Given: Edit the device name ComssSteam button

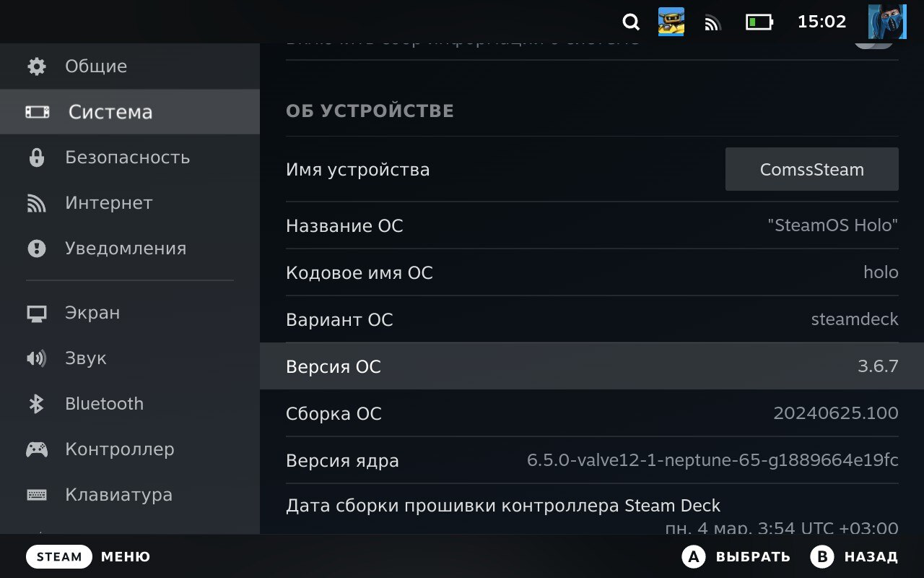Looking at the screenshot, I should [x=811, y=170].
